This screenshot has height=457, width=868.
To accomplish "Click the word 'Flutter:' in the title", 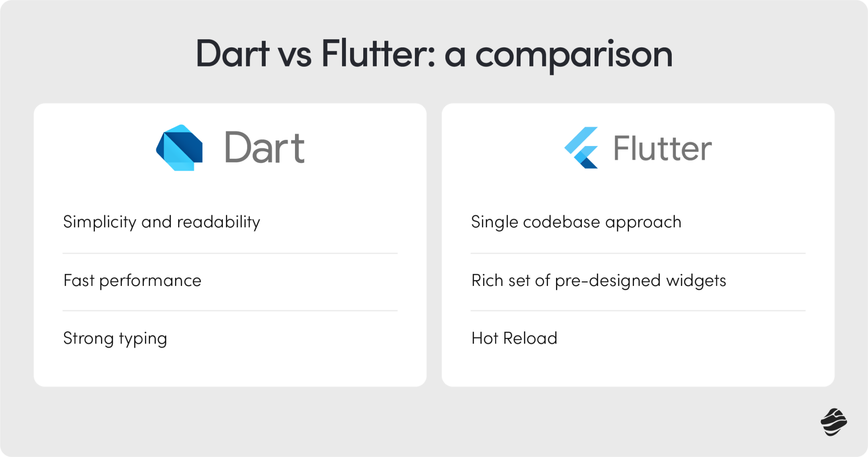I will [378, 54].
